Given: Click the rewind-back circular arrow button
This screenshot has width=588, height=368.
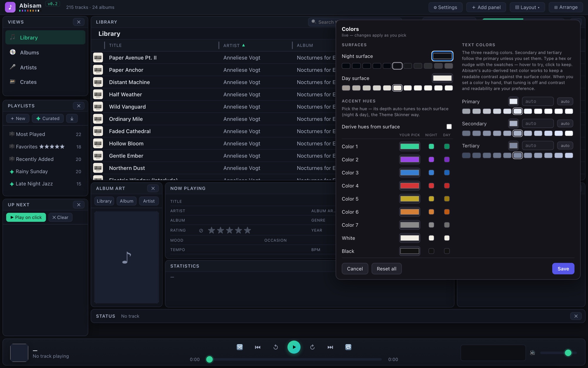Looking at the screenshot, I should pyautogui.click(x=275, y=347).
